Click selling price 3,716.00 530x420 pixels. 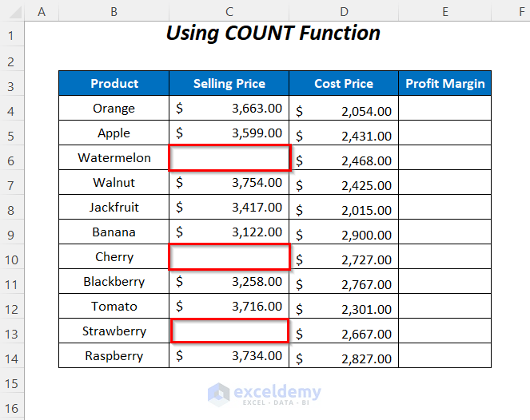click(229, 307)
